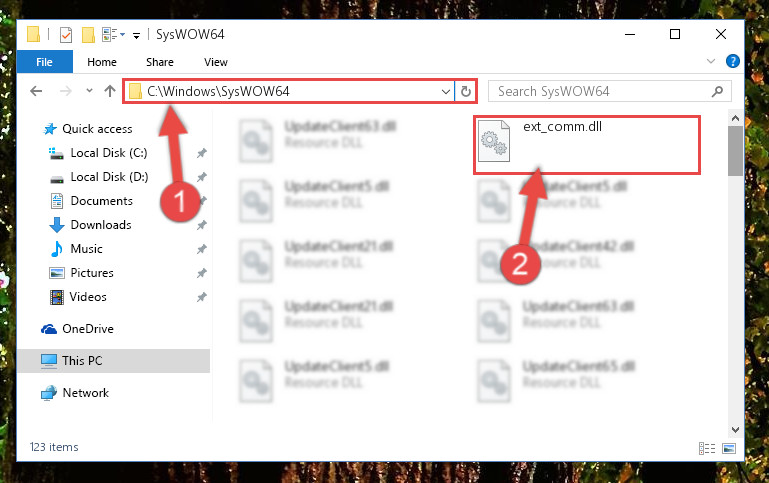The image size is (769, 483).
Task: Open OneDrive in the navigation pane
Action: [88, 329]
